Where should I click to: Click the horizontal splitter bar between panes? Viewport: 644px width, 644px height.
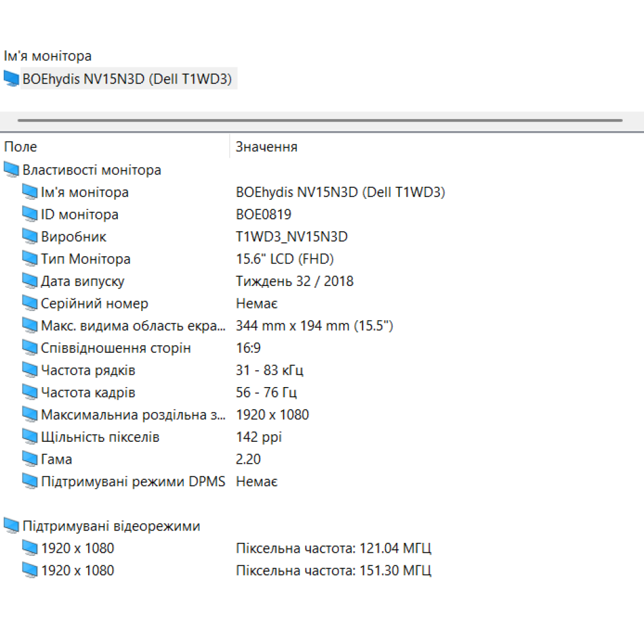tap(320, 120)
